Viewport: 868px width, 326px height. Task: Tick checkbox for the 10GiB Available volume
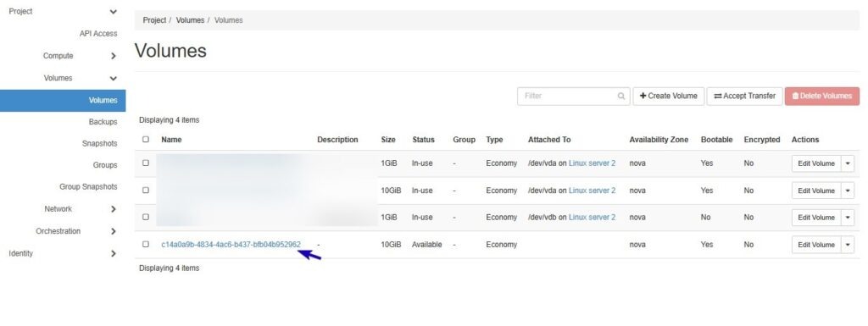(x=146, y=244)
